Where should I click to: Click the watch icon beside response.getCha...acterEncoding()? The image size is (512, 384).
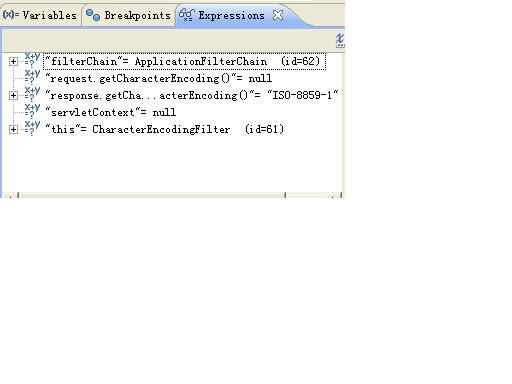(x=32, y=94)
